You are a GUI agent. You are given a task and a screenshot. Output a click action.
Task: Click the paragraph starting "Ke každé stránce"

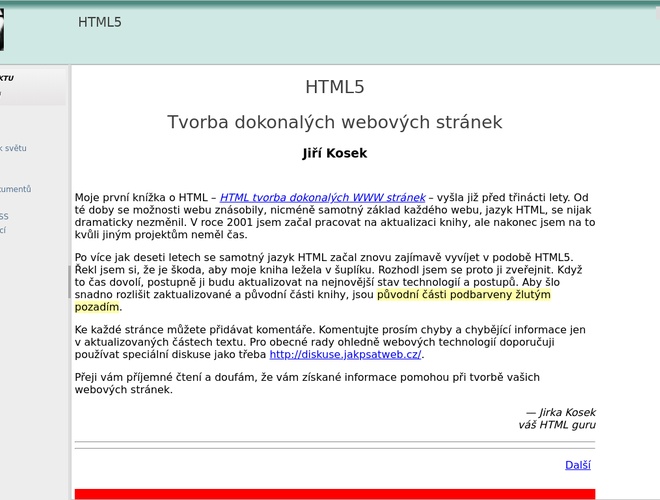point(330,342)
